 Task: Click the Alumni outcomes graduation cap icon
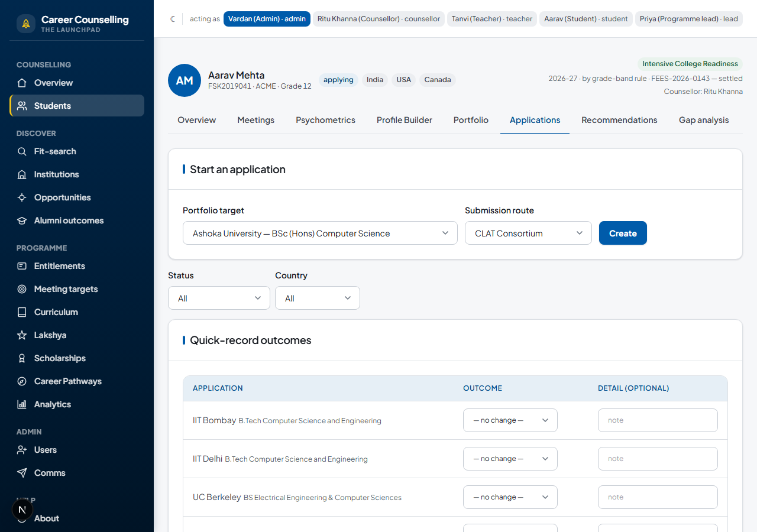pyautogui.click(x=22, y=220)
